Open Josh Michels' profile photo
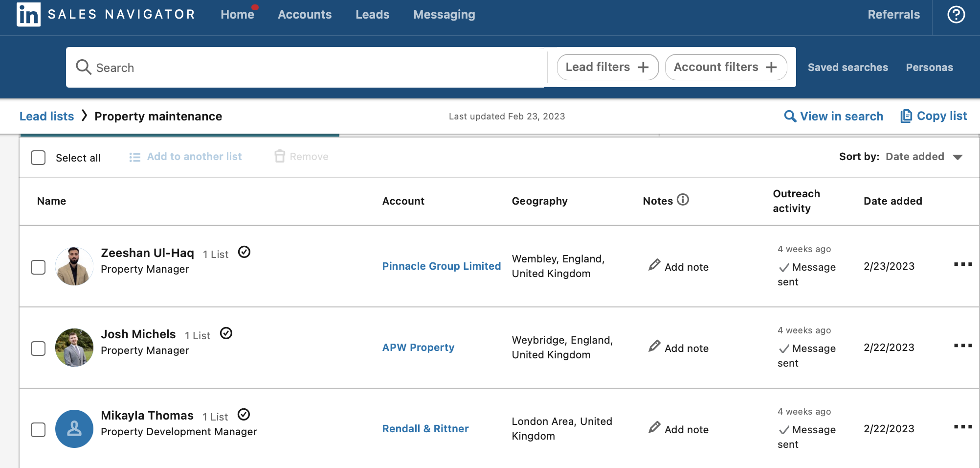This screenshot has height=468, width=980. (x=74, y=348)
